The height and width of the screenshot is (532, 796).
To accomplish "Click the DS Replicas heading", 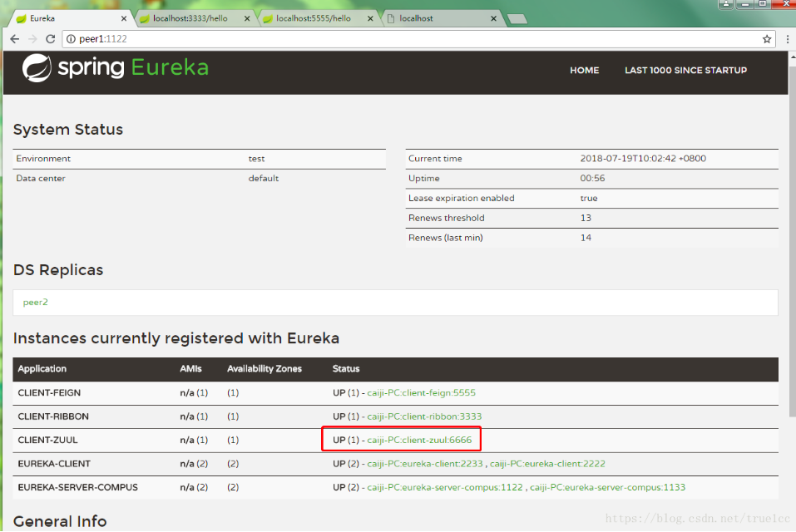I will tap(58, 270).
